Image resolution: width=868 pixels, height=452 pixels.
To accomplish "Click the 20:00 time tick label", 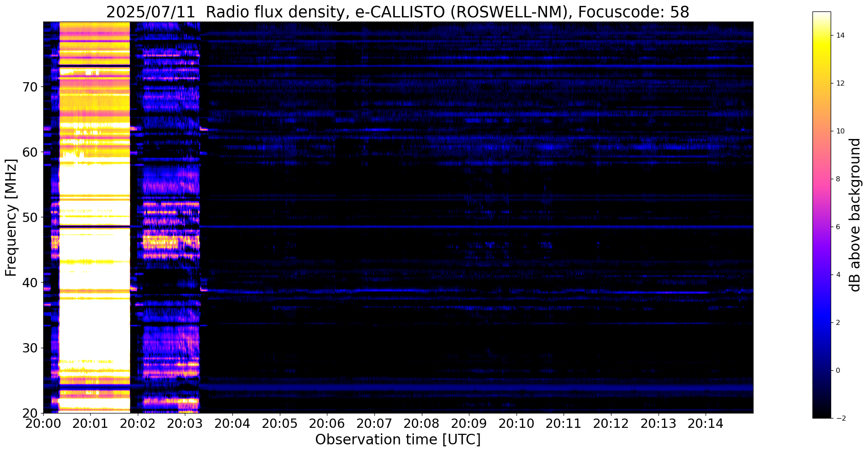I will tap(43, 424).
